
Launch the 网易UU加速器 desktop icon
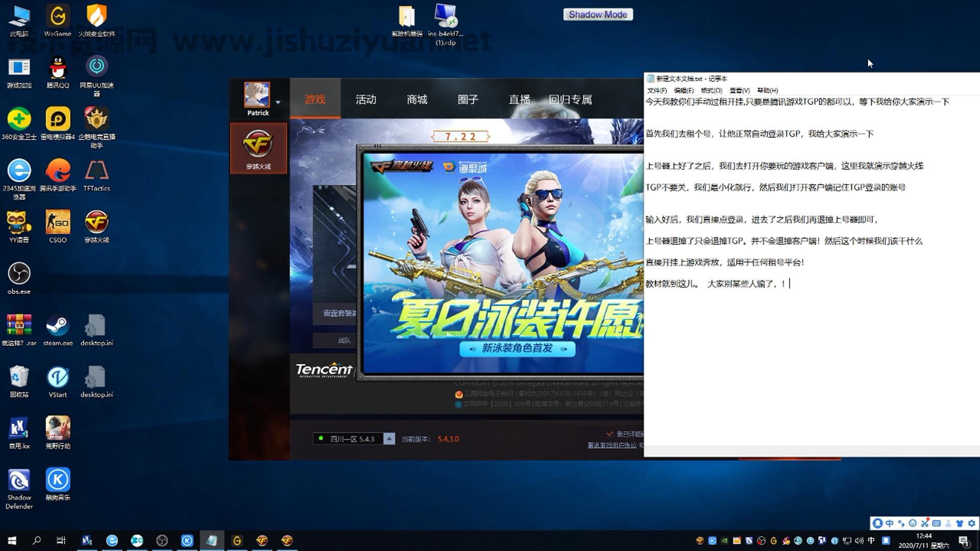click(96, 76)
